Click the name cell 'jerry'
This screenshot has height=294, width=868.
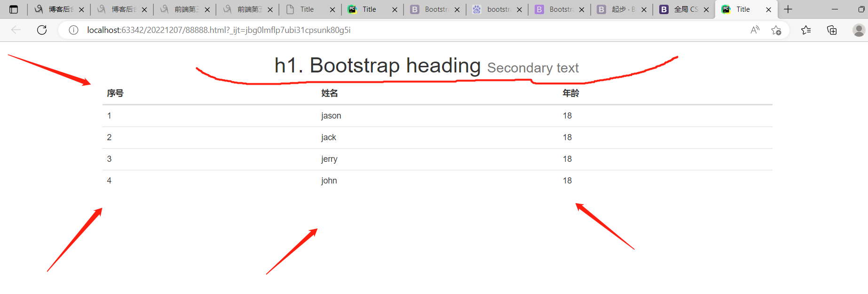pos(329,159)
